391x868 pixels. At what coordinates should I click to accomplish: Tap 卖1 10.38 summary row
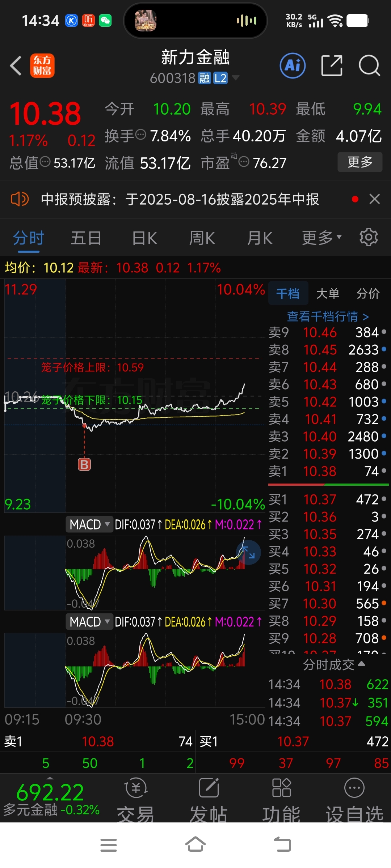pyautogui.click(x=98, y=741)
